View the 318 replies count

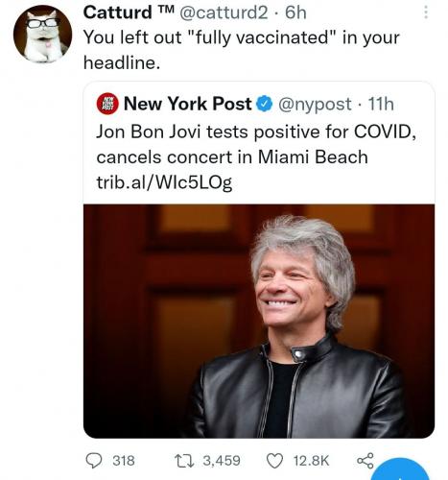coord(124,461)
